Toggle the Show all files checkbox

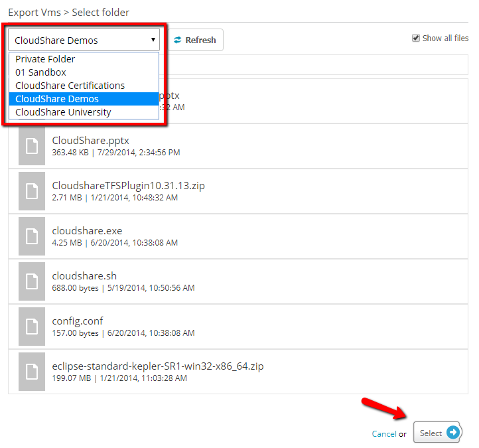point(416,38)
